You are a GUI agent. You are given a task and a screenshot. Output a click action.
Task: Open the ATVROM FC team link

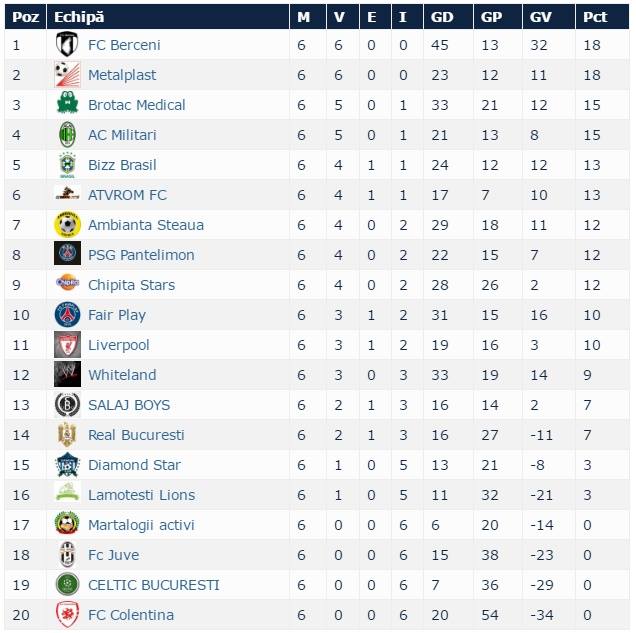click(x=127, y=195)
